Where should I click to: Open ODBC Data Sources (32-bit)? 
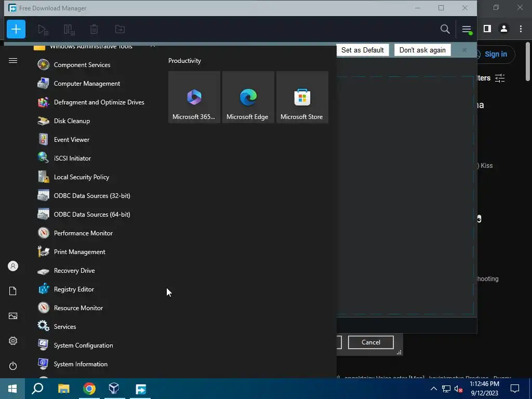point(96,195)
